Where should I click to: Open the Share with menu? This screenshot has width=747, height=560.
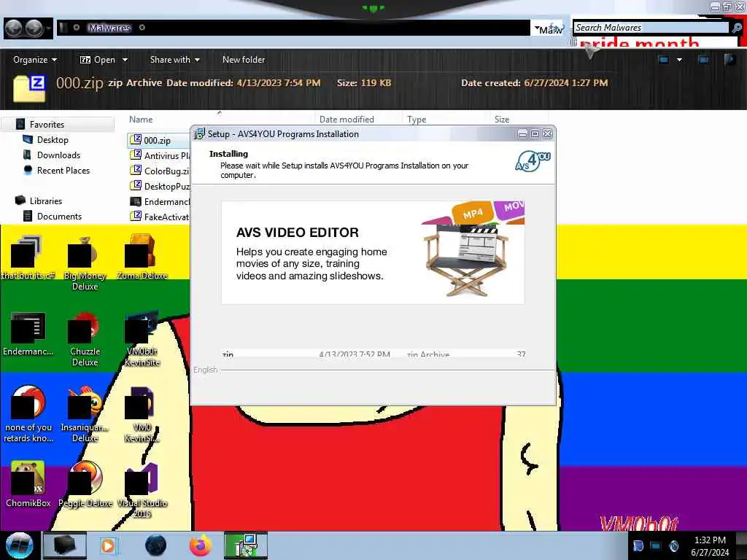tap(175, 60)
